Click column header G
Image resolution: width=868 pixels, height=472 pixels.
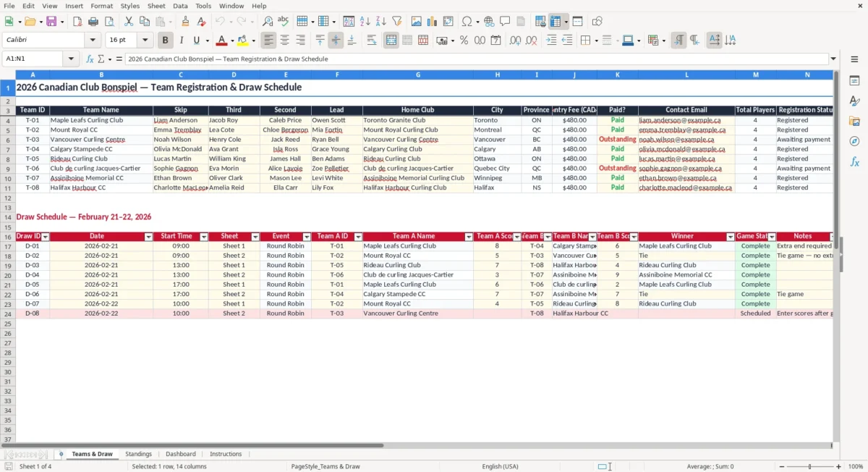pyautogui.click(x=418, y=75)
